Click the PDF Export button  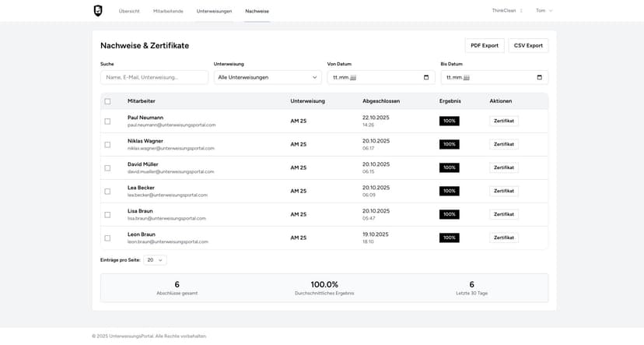tap(484, 46)
